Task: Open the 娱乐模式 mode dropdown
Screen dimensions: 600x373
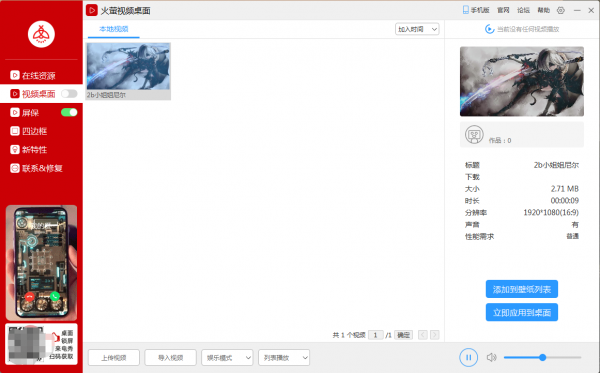Action: point(227,358)
